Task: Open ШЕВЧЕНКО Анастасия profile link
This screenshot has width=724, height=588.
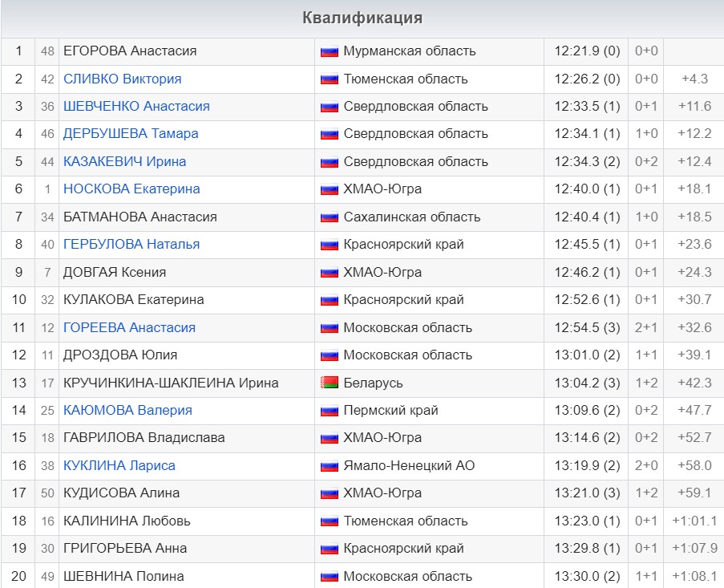Action: [136, 106]
